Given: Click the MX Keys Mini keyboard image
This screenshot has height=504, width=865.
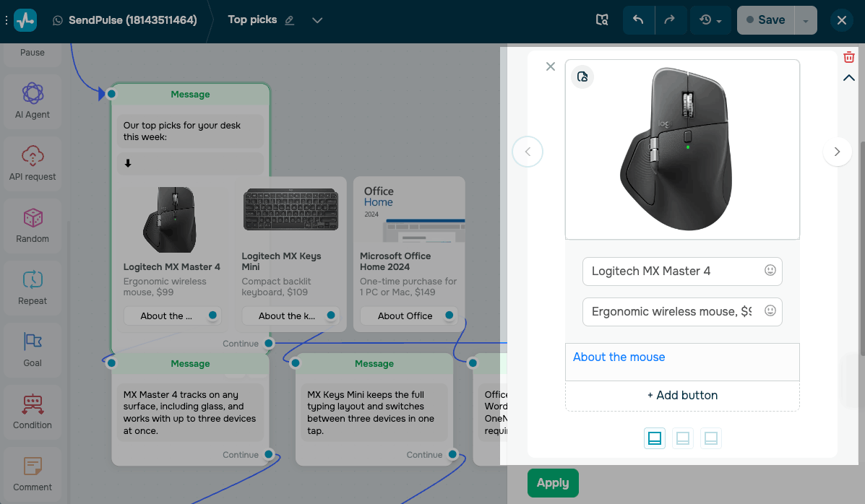Looking at the screenshot, I should coord(291,209).
